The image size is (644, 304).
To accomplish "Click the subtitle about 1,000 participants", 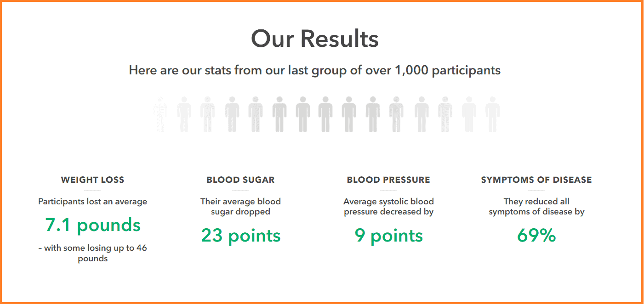I will point(315,70).
